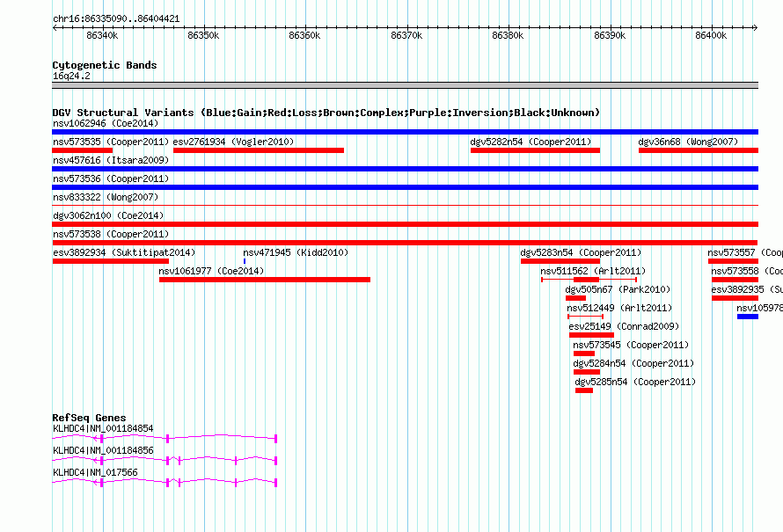Click the 16q24.2 gray cytogenetic band bar
Viewport: 783px width, 532px height.
pos(405,85)
